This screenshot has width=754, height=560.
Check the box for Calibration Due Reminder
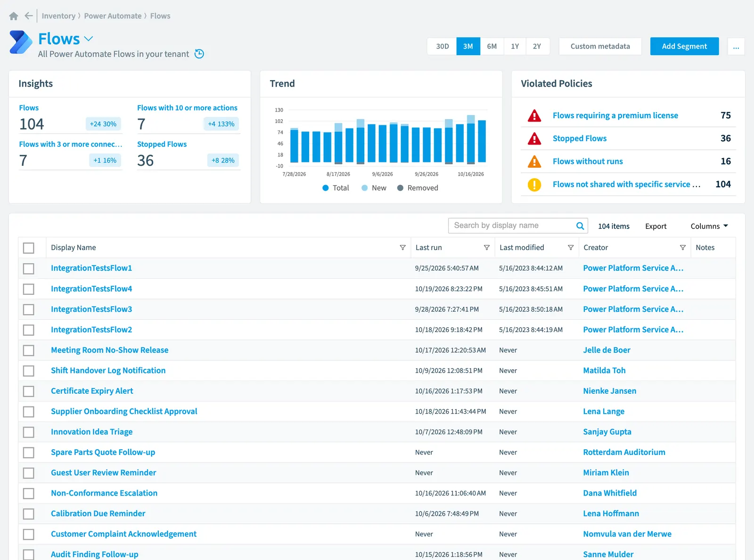(29, 514)
